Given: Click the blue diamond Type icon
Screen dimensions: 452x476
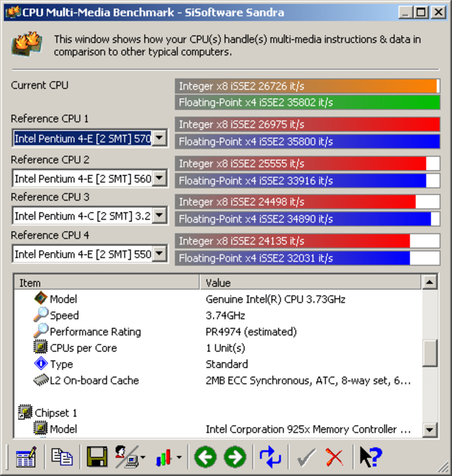Looking at the screenshot, I should pos(41,363).
